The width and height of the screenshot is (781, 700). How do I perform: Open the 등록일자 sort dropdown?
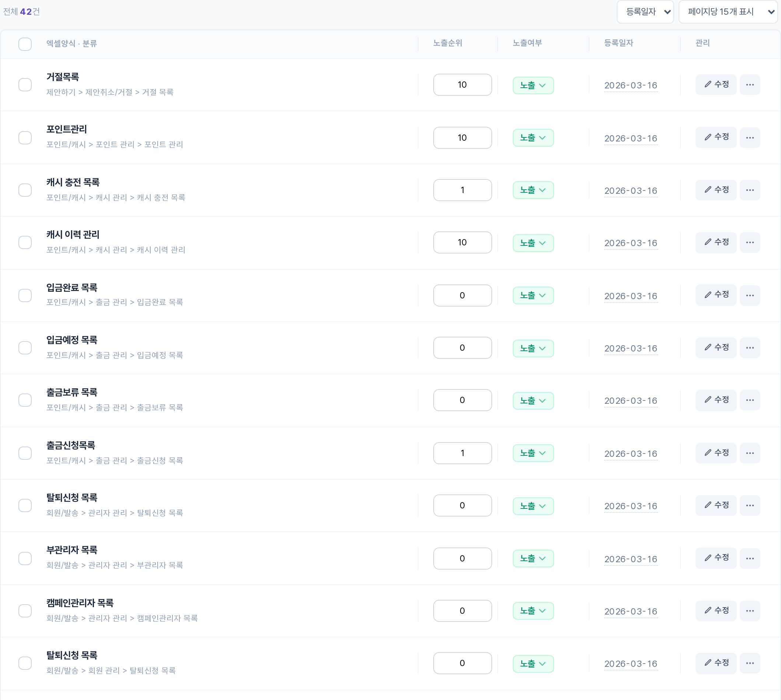click(645, 11)
